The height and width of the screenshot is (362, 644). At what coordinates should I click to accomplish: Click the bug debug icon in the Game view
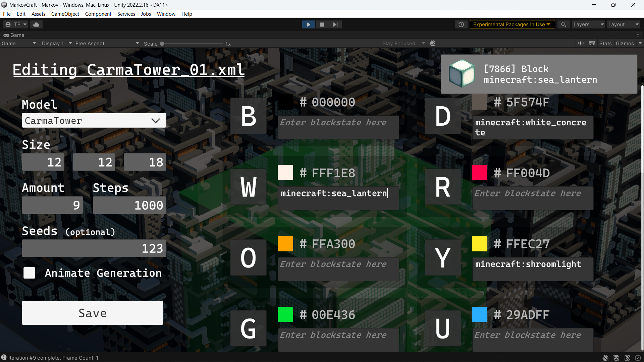(x=432, y=43)
